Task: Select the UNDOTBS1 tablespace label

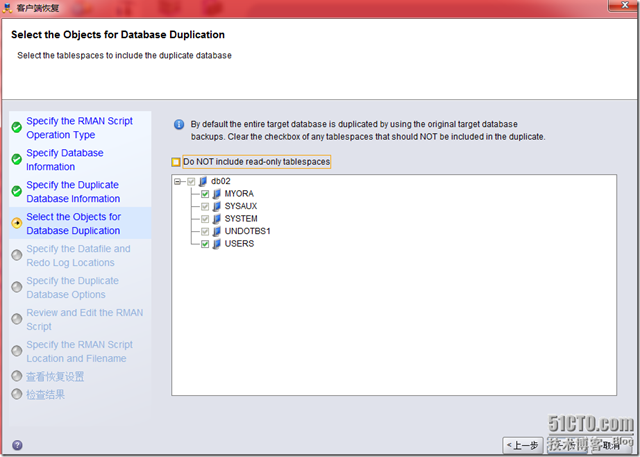Action: (247, 231)
